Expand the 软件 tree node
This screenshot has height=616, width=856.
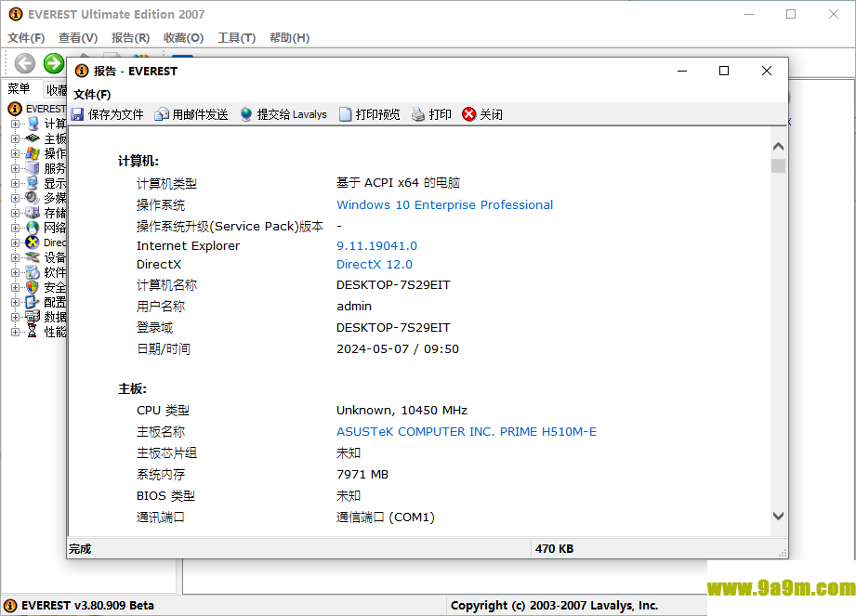(x=15, y=272)
